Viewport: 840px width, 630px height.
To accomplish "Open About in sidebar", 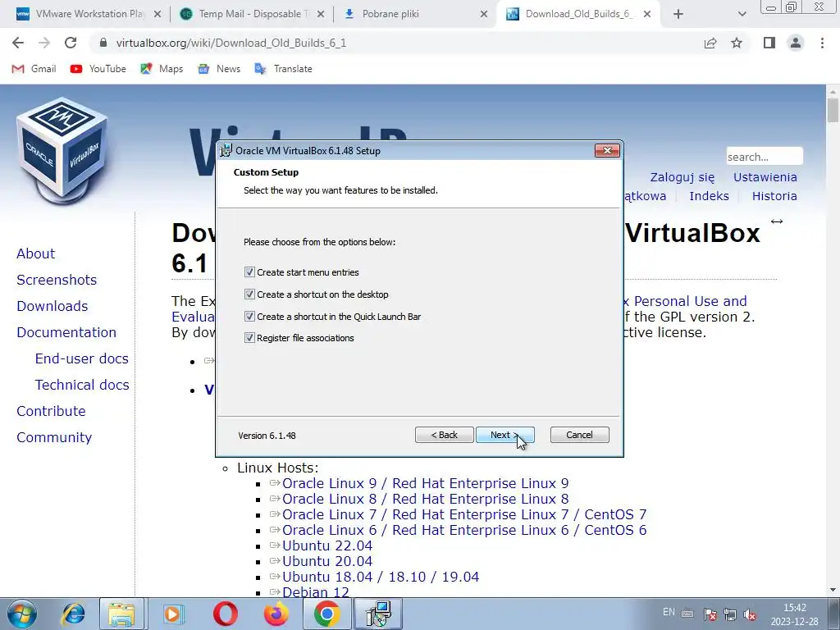I will point(36,253).
